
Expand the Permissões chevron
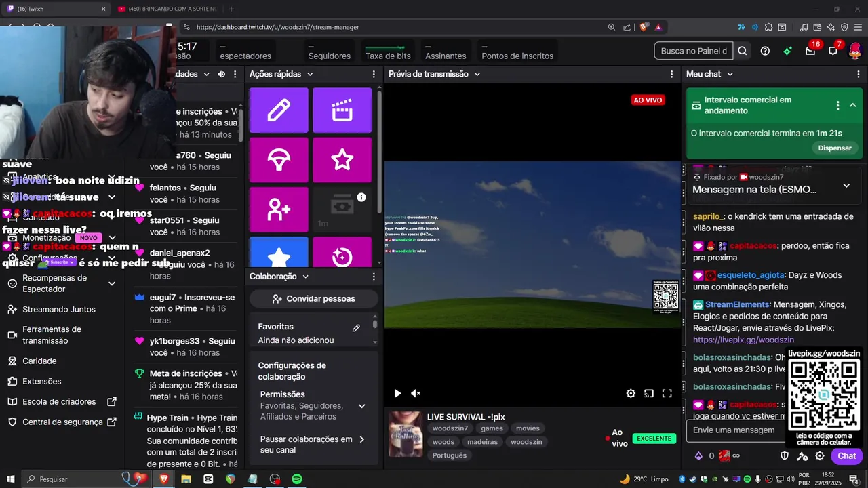coord(361,406)
